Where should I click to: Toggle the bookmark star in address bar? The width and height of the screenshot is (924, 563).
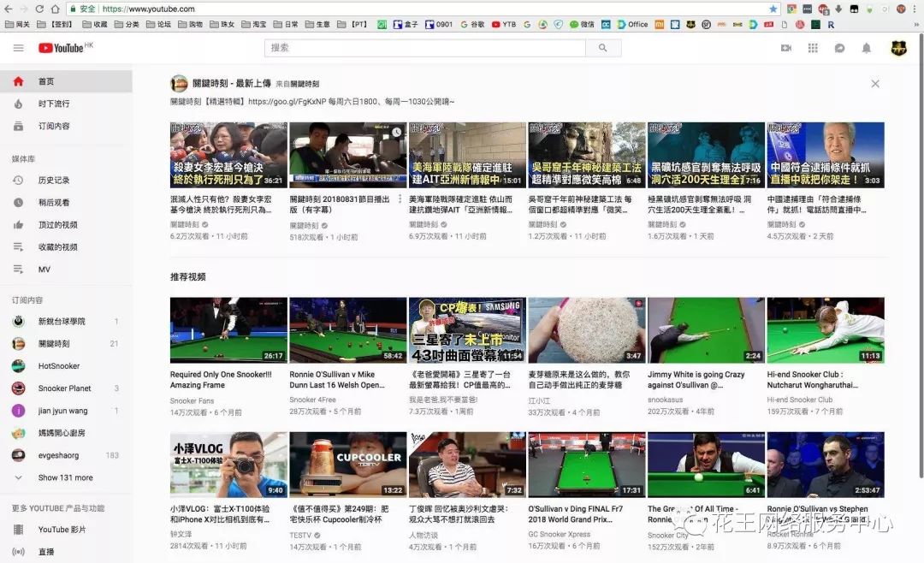click(x=773, y=9)
